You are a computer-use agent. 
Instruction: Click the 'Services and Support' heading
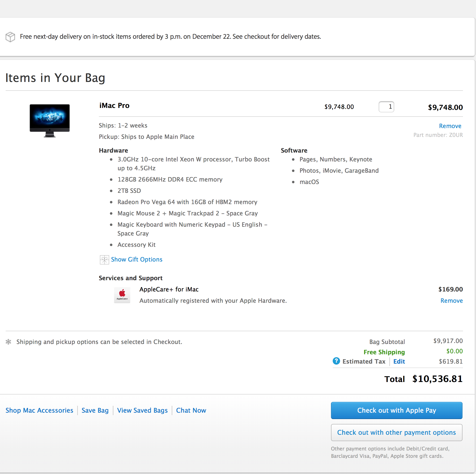tap(130, 278)
